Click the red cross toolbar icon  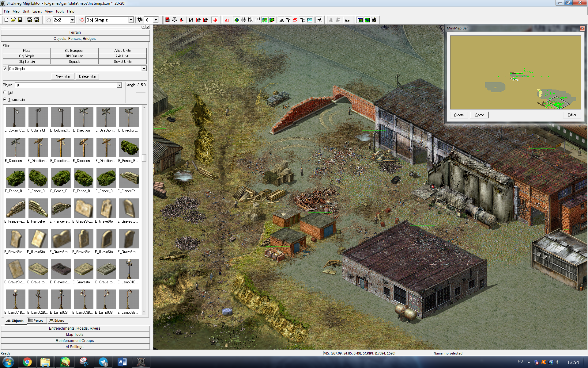click(215, 20)
